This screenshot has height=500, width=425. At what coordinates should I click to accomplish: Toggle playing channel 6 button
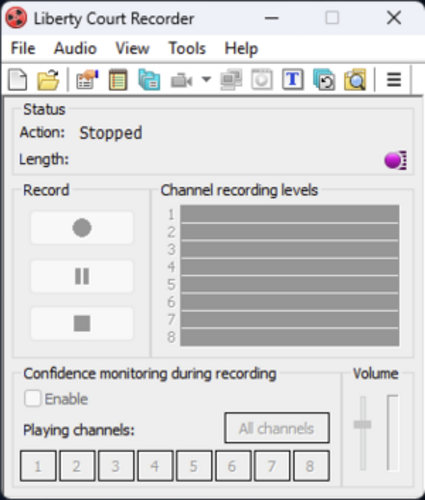[x=233, y=466]
